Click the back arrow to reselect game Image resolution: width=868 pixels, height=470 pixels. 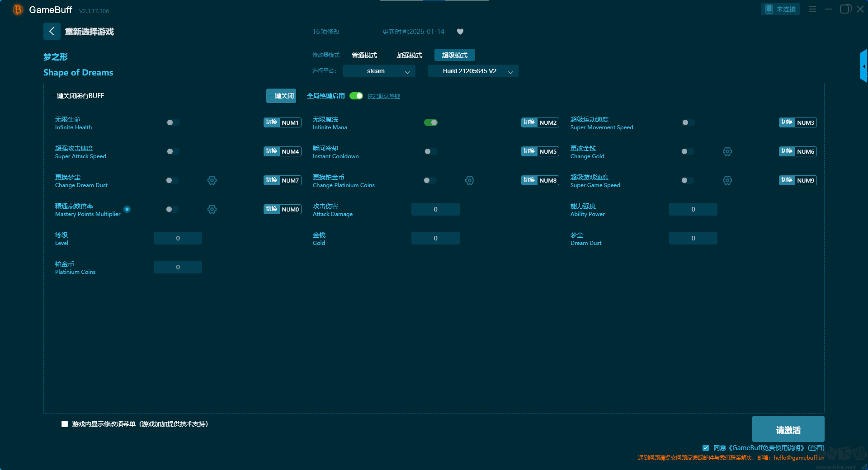(52, 31)
